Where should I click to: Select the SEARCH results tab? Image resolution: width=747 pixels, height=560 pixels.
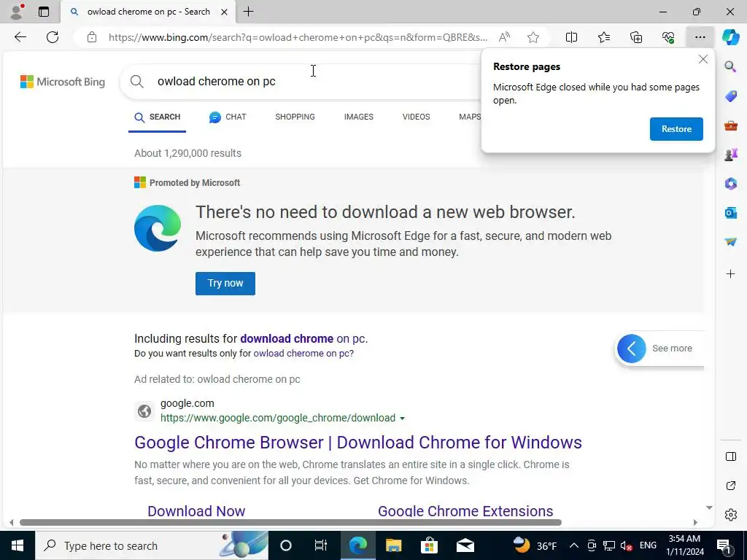coord(158,117)
